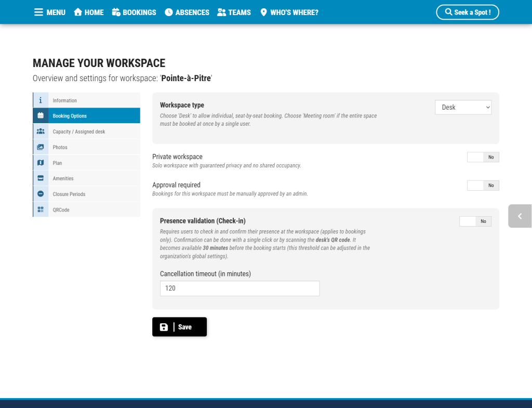This screenshot has width=532, height=408.
Task: Toggle the Approval required switch
Action: [483, 186]
